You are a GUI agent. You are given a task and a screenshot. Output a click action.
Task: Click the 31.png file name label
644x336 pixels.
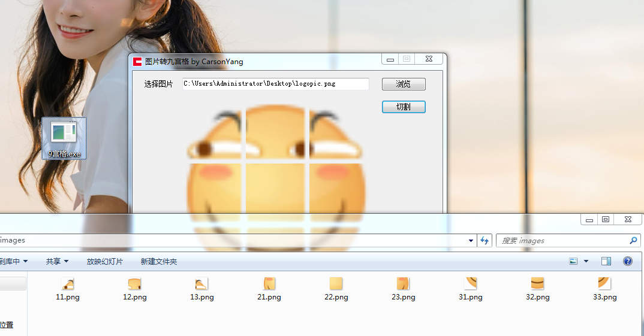471,297
